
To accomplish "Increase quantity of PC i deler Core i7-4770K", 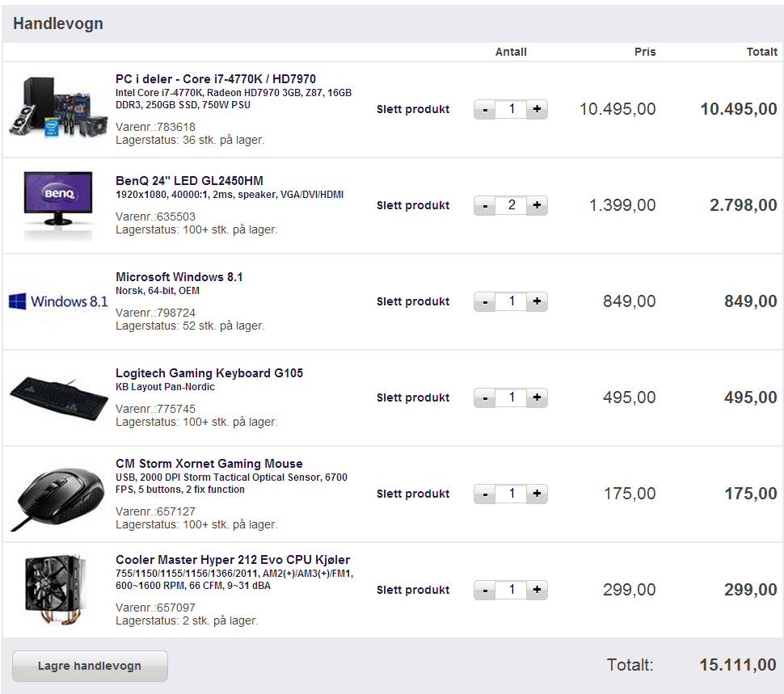I will [x=537, y=109].
